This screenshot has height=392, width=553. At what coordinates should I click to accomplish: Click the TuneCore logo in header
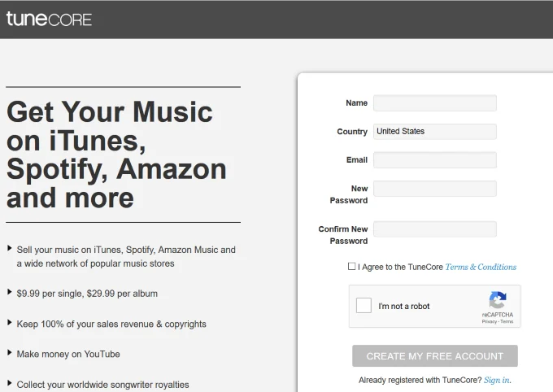click(x=49, y=19)
